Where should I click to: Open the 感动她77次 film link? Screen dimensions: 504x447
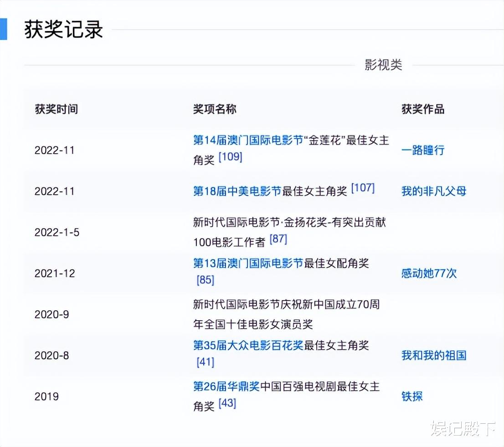(x=429, y=273)
